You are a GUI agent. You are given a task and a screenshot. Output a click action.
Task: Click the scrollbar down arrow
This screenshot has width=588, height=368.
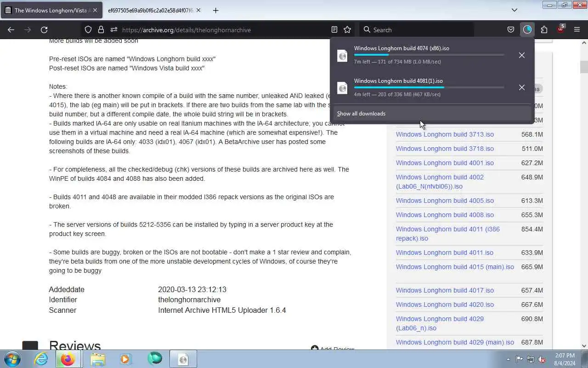click(584, 345)
